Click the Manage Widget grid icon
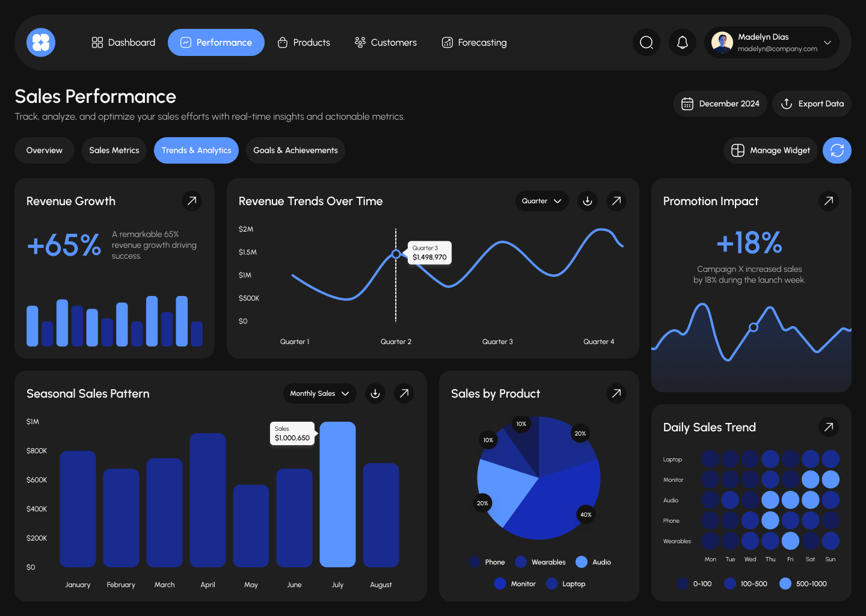The image size is (866, 616). (738, 150)
